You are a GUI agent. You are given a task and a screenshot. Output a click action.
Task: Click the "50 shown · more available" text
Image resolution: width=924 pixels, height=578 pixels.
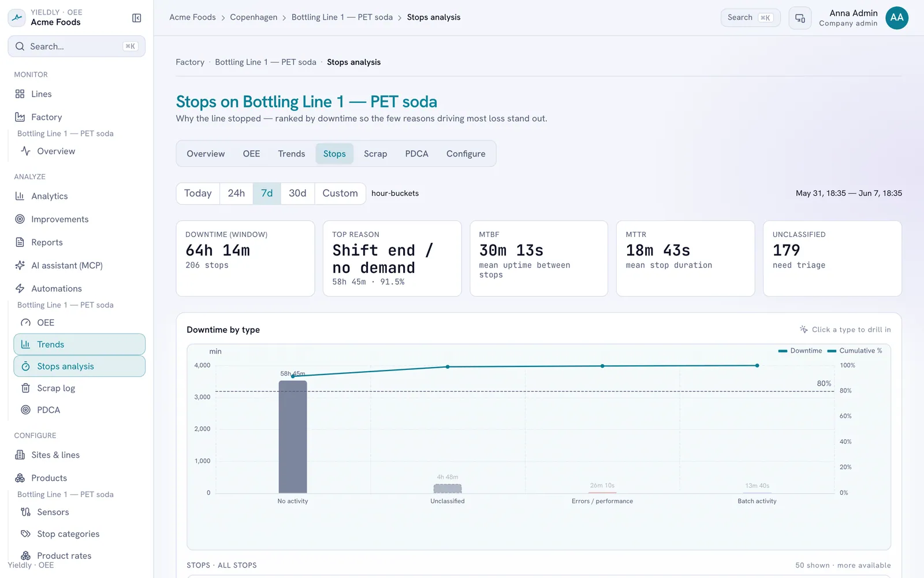pyautogui.click(x=843, y=565)
